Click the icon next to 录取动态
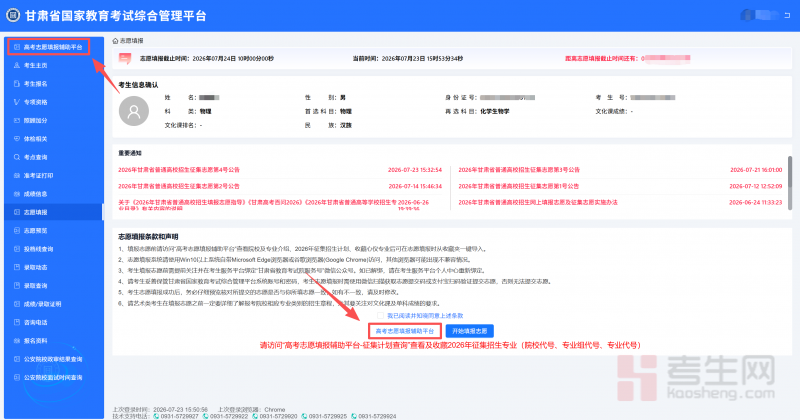The height and width of the screenshot is (420, 800). 17,267
